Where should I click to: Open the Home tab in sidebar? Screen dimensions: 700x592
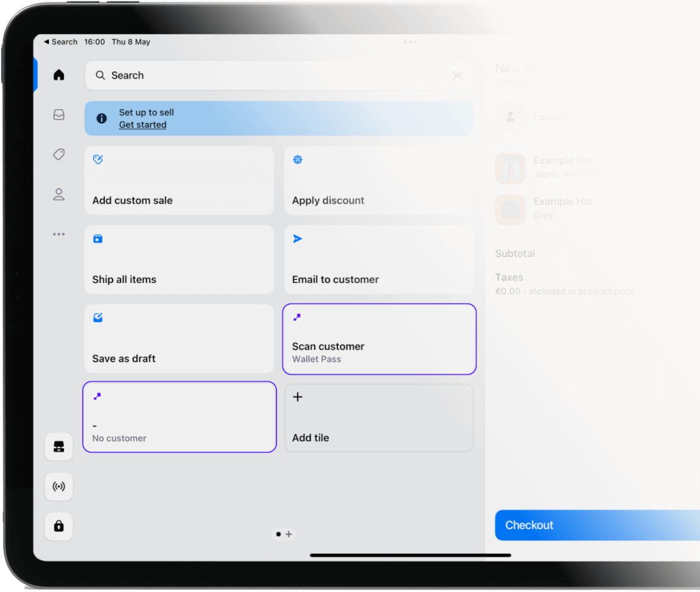click(59, 75)
